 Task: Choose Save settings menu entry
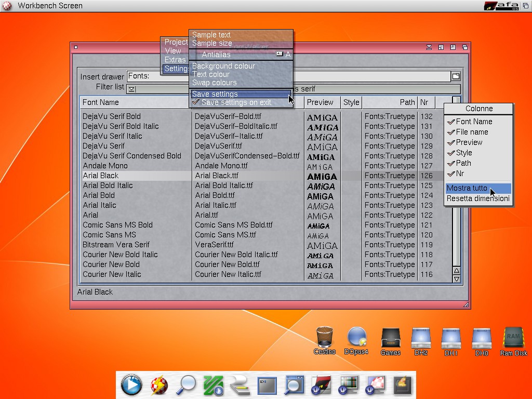click(215, 94)
